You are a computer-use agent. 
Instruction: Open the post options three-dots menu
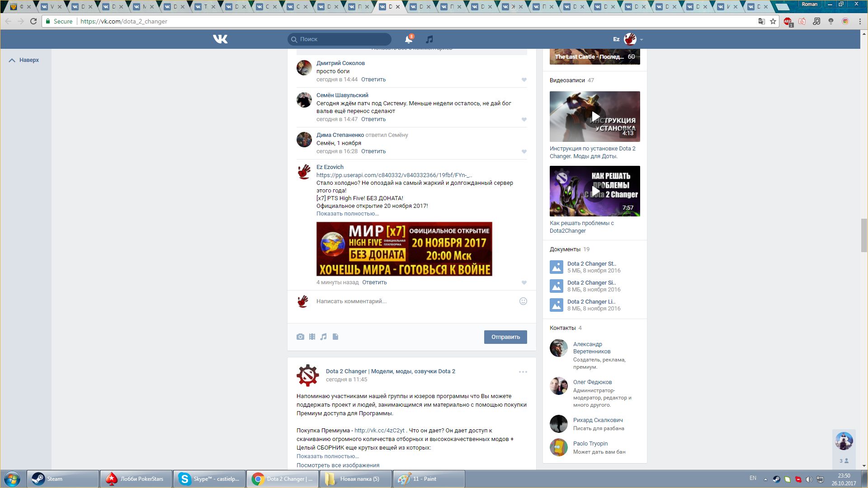click(x=523, y=372)
